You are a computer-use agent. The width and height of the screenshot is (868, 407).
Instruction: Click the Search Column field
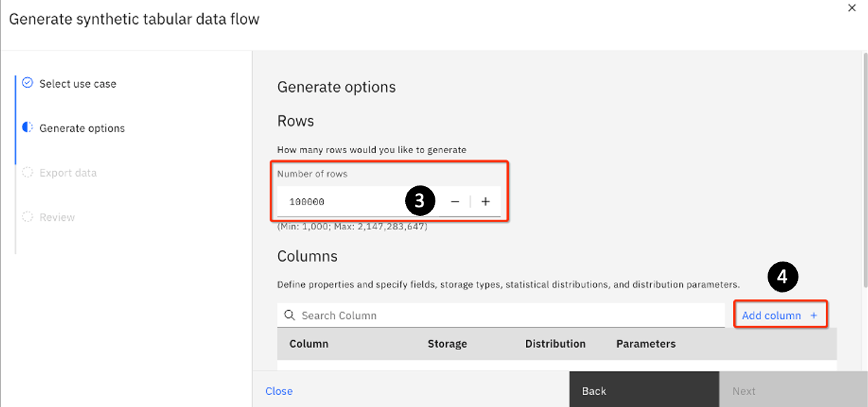point(506,316)
